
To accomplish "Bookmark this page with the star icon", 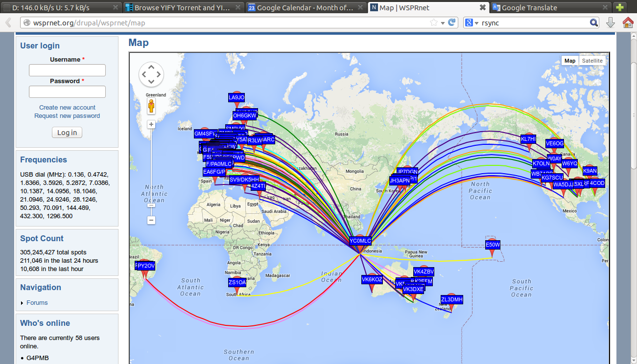I will click(x=433, y=23).
